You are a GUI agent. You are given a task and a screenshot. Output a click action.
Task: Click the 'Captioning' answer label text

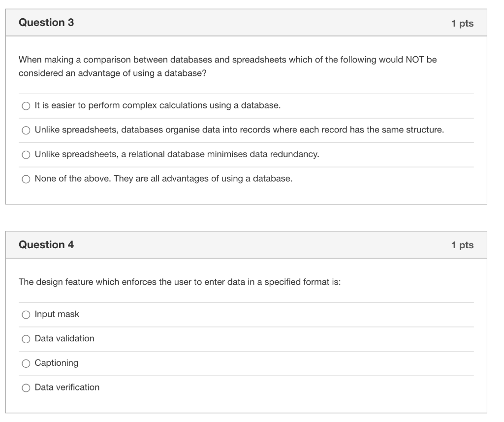[57, 363]
